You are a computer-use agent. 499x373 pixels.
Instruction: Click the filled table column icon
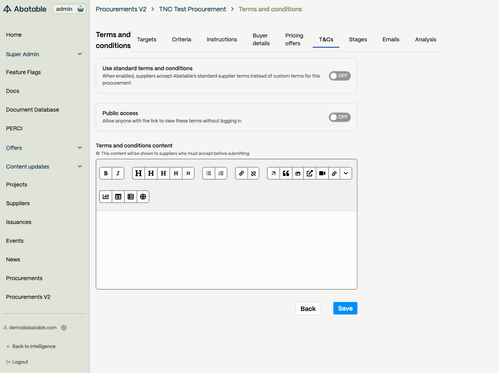130,197
